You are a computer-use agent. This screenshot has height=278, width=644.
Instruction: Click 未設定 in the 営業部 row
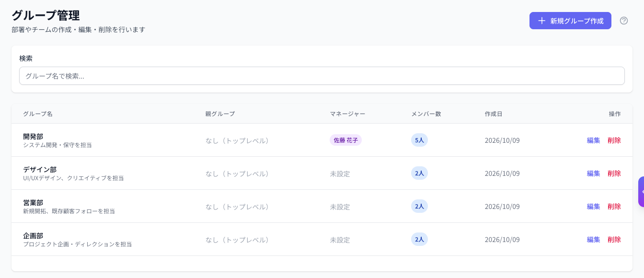pos(340,207)
